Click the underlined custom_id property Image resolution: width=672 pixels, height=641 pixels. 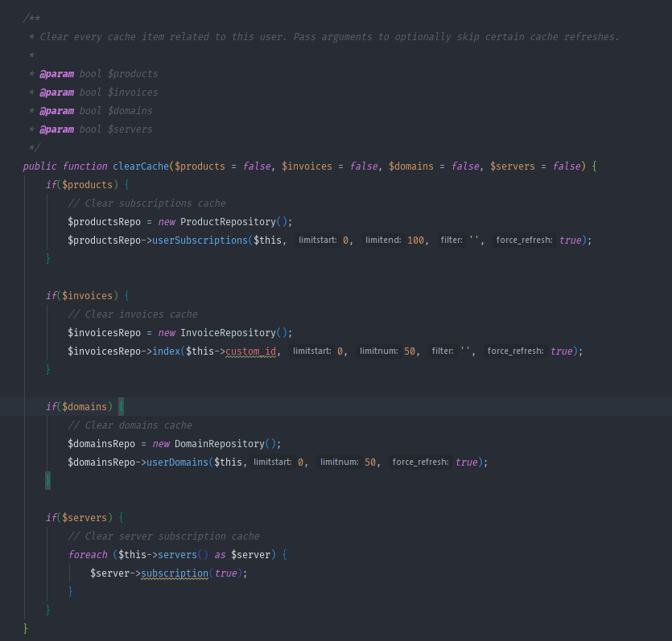click(x=251, y=351)
